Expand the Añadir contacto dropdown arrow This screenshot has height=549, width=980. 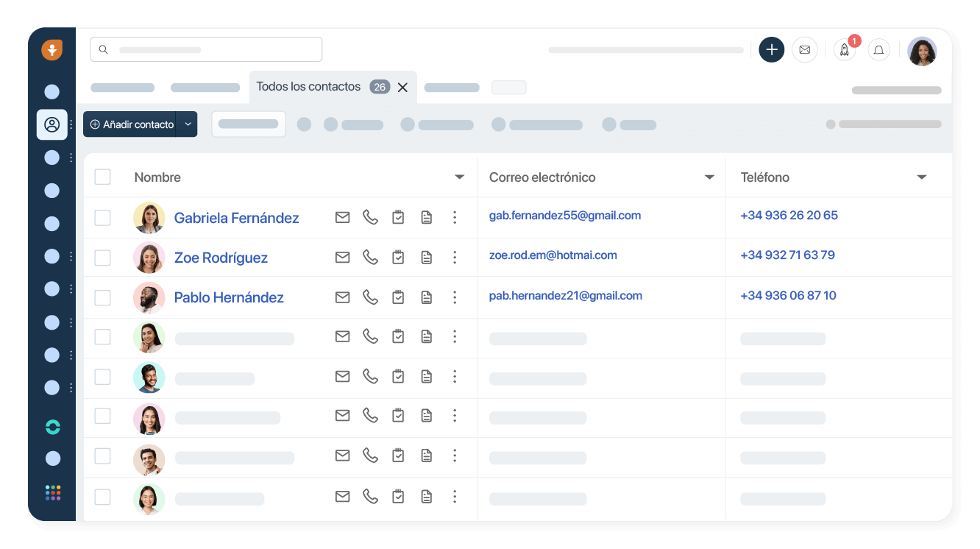click(188, 124)
